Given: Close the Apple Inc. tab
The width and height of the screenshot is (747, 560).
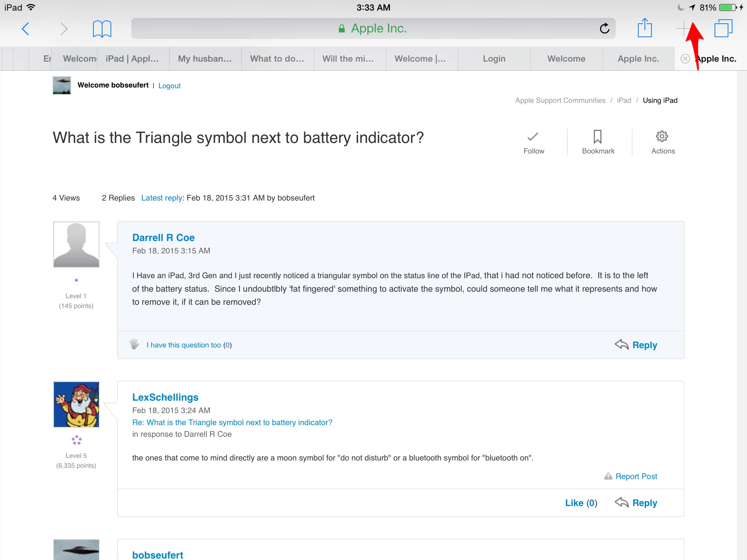Looking at the screenshot, I should [685, 59].
